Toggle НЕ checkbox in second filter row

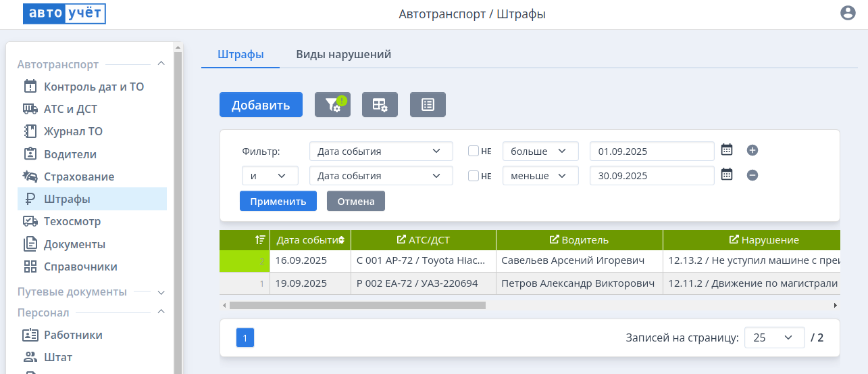coord(474,175)
